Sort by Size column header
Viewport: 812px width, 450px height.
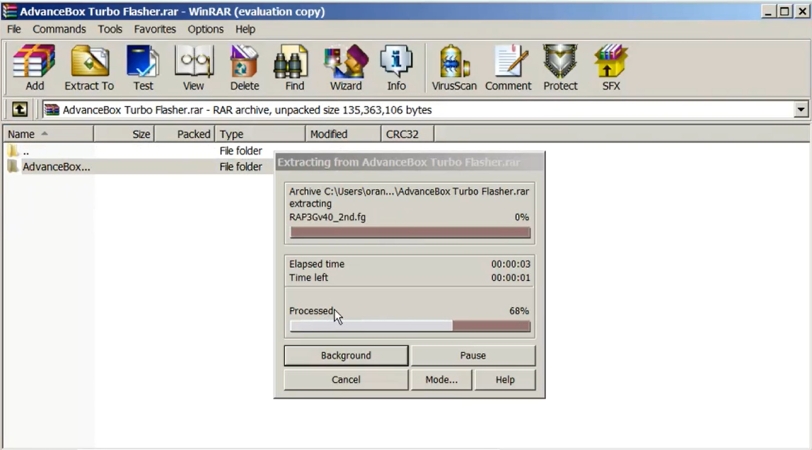point(124,134)
